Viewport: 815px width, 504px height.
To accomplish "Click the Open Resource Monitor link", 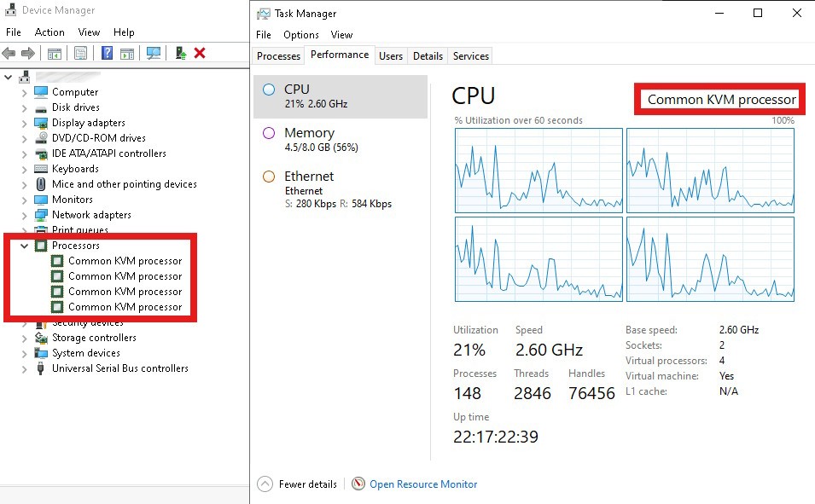I will 423,484.
